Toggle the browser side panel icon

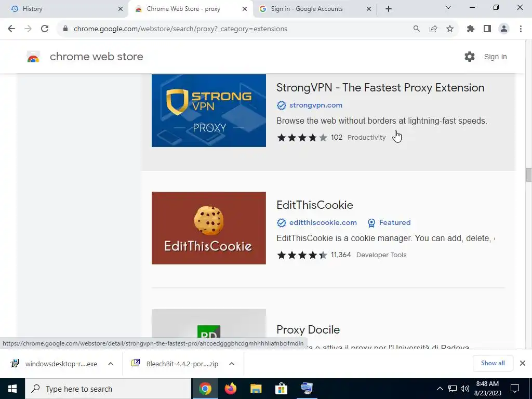(x=487, y=29)
